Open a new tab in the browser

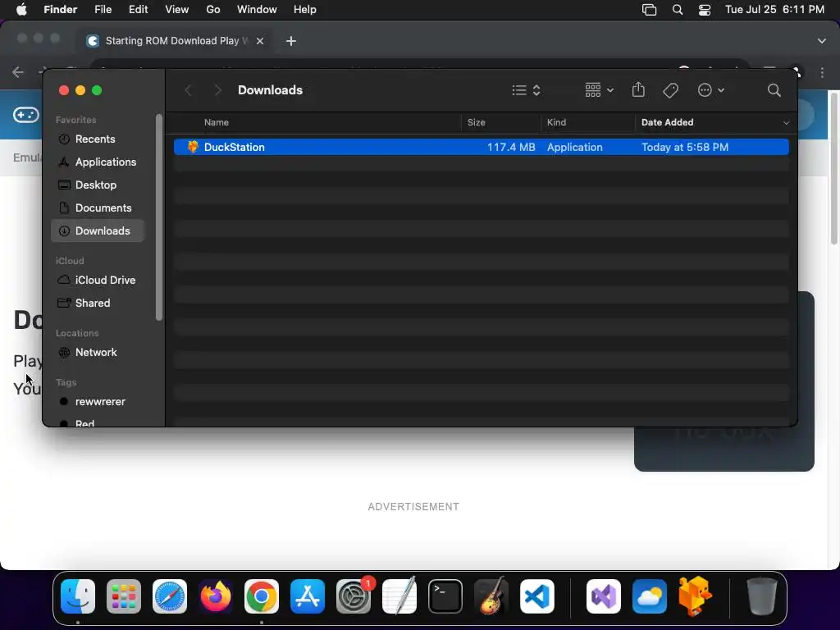tap(291, 41)
